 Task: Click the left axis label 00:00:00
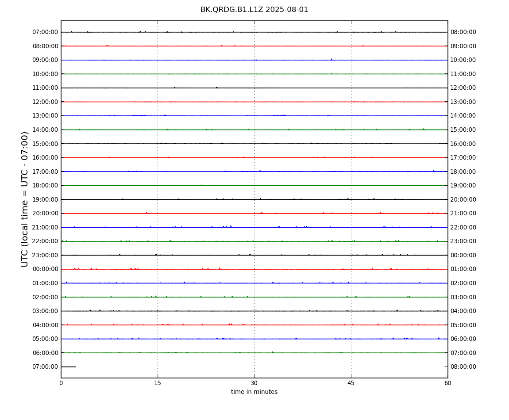coord(45,269)
